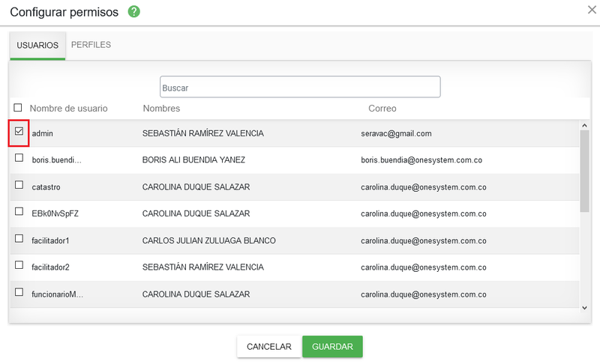Uncheck the admin user checkbox
Screen dimensions: 600x364
click(x=19, y=131)
